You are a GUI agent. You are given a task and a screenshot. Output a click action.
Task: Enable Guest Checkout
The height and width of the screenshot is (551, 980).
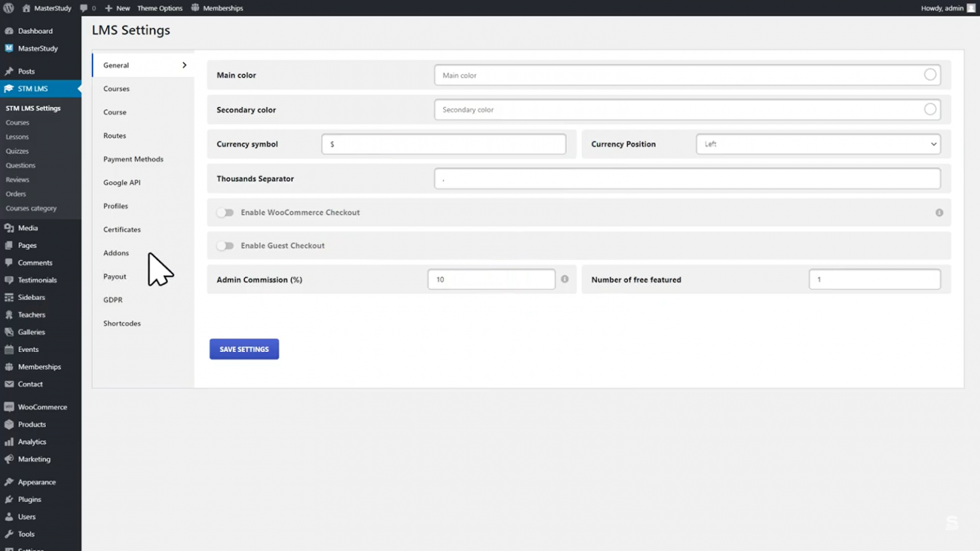pyautogui.click(x=225, y=246)
